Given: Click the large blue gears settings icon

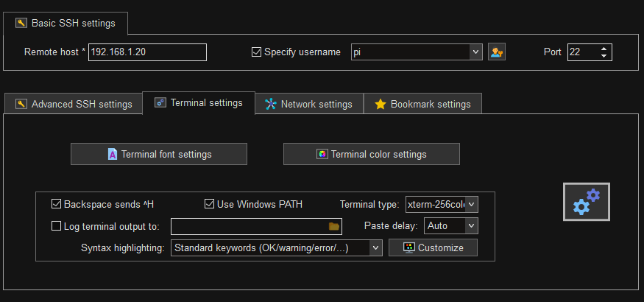Looking at the screenshot, I should click(587, 201).
